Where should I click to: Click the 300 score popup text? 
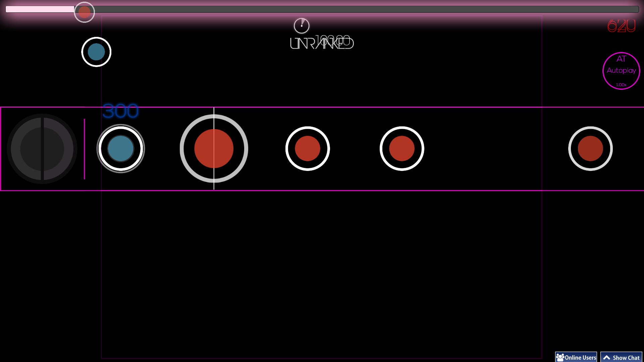coord(120,111)
